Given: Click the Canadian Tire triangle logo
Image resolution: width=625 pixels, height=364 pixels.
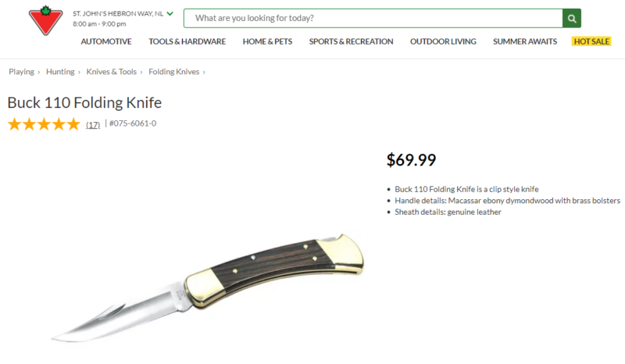Looking at the screenshot, I should pos(46,20).
